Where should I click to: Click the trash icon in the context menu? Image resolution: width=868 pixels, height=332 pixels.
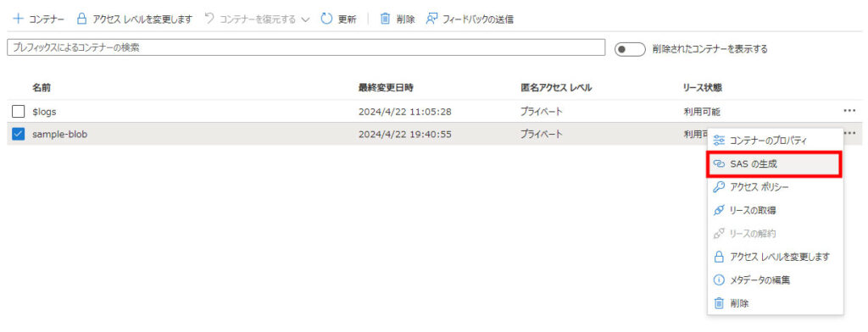[x=719, y=303]
